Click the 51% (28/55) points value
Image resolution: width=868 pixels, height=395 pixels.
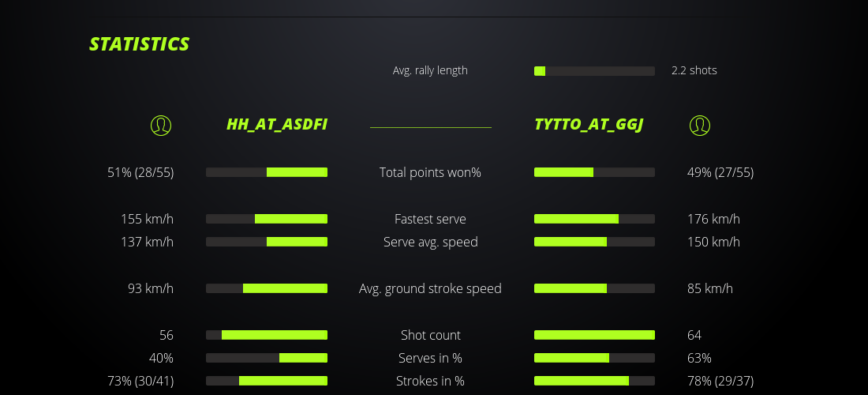pyautogui.click(x=140, y=172)
